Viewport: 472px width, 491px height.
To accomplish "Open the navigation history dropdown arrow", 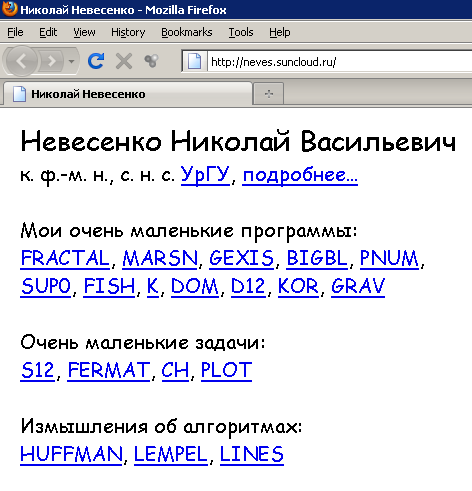I will (x=71, y=61).
